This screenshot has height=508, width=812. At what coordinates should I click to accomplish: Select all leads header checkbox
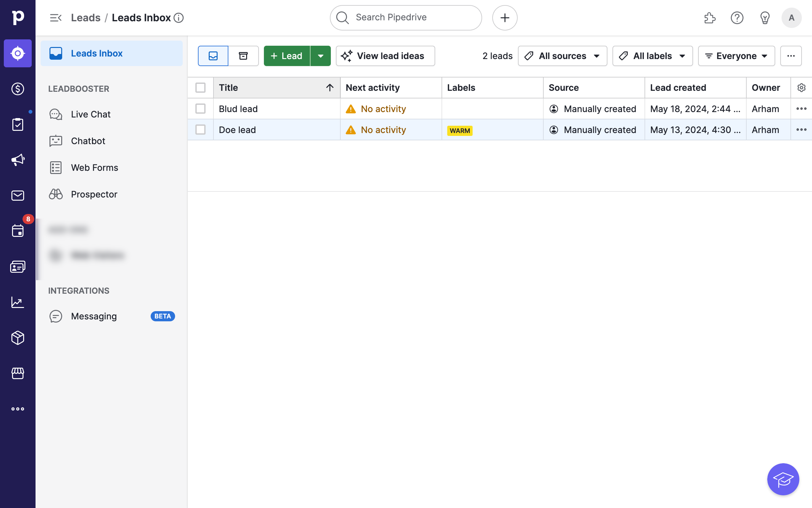click(200, 88)
